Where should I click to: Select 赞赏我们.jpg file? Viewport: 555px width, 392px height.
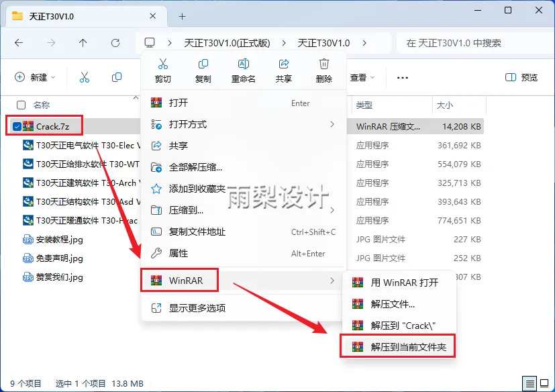53,277
